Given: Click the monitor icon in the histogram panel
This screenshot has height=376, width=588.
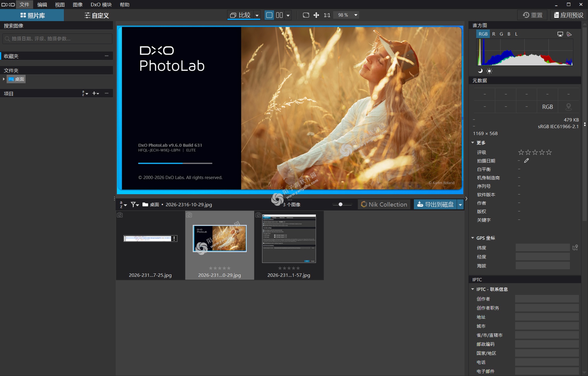Looking at the screenshot, I should (x=560, y=34).
